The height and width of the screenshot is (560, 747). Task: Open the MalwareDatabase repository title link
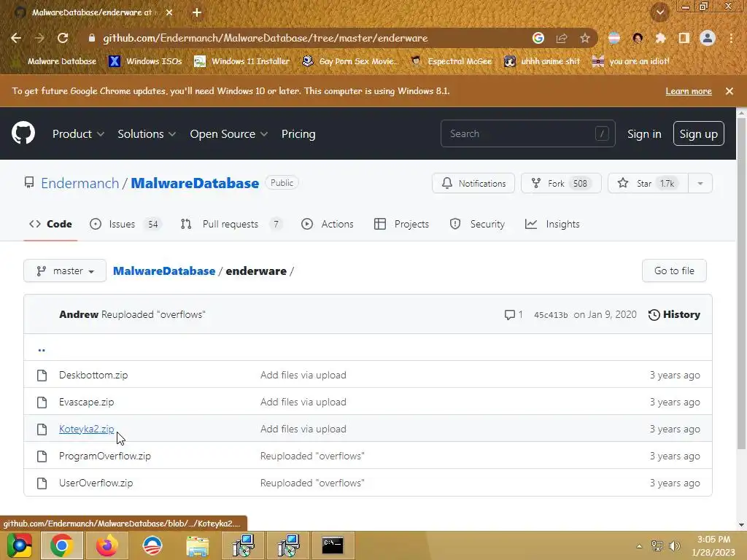tap(195, 183)
